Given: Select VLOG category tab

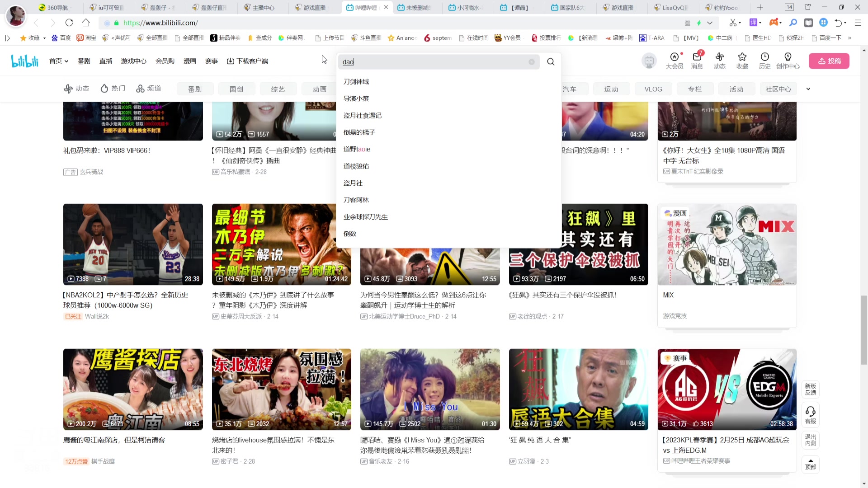Looking at the screenshot, I should pos(653,89).
